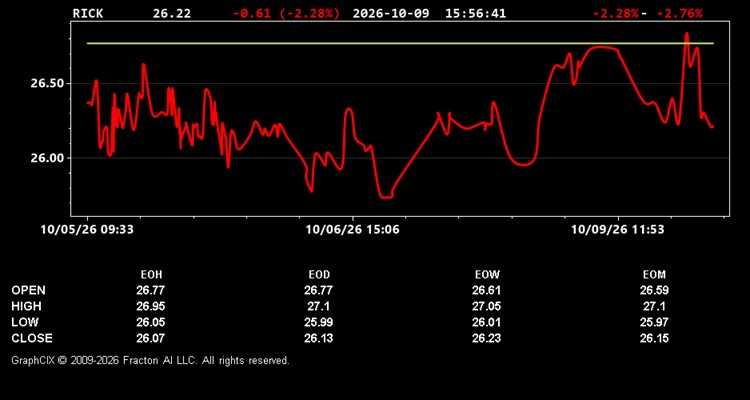Pick the EOW high value 27.05
The image size is (750, 400).
(486, 306)
